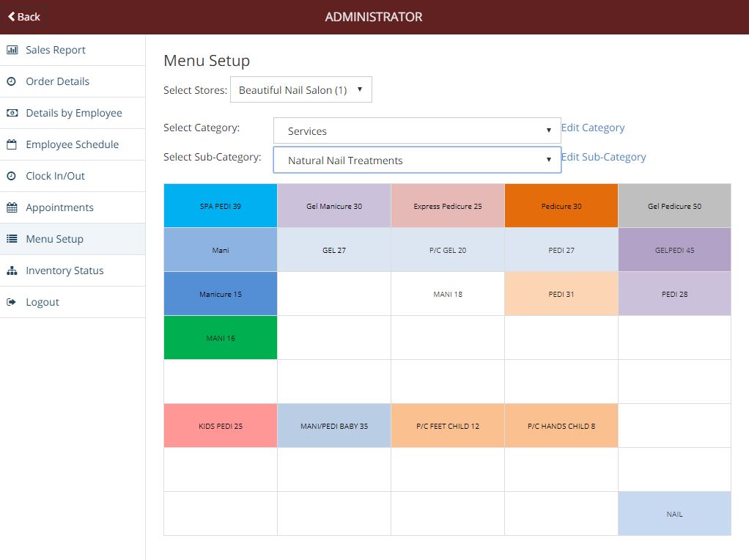Select the PEDI 31 tile
The height and width of the screenshot is (560, 749).
click(561, 294)
